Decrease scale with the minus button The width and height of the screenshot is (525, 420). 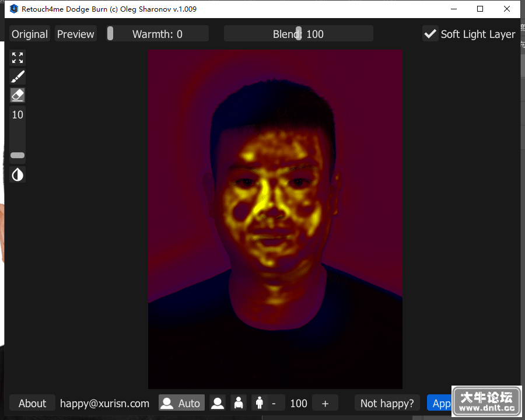pos(274,403)
